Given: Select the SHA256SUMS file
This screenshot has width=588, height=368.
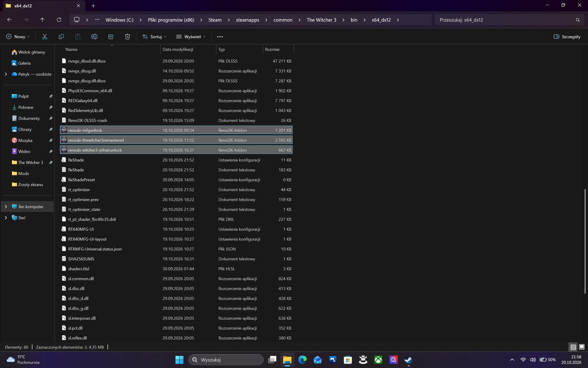Looking at the screenshot, I should click(176, 259).
